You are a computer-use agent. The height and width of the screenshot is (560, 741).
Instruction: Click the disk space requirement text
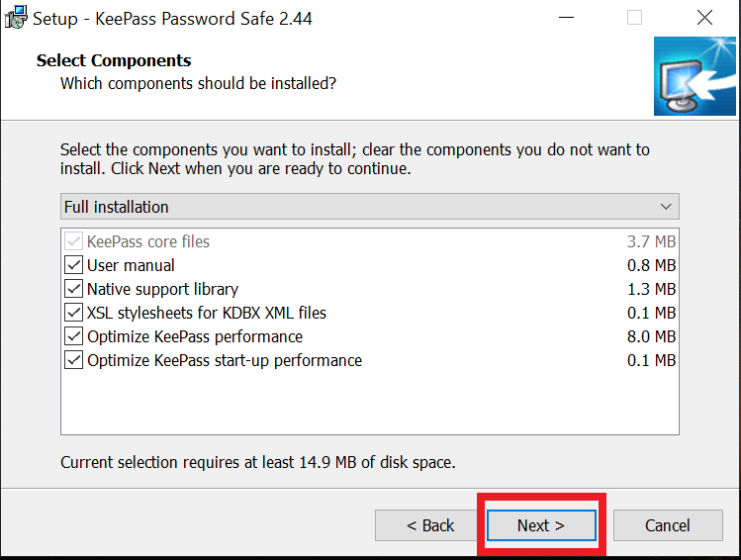257,462
